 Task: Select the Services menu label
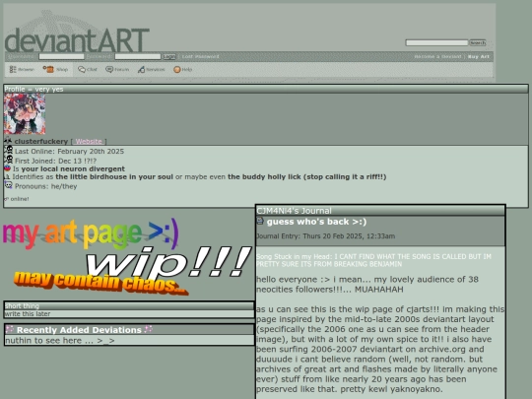pos(156,70)
